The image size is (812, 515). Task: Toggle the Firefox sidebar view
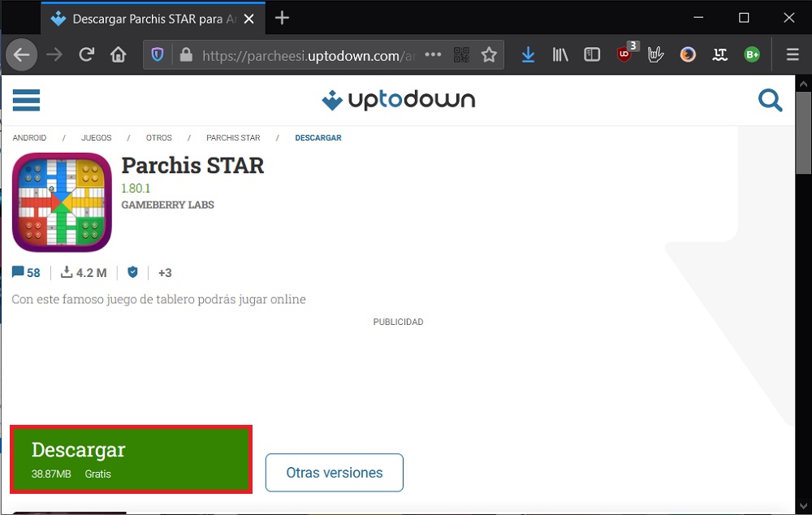[592, 55]
